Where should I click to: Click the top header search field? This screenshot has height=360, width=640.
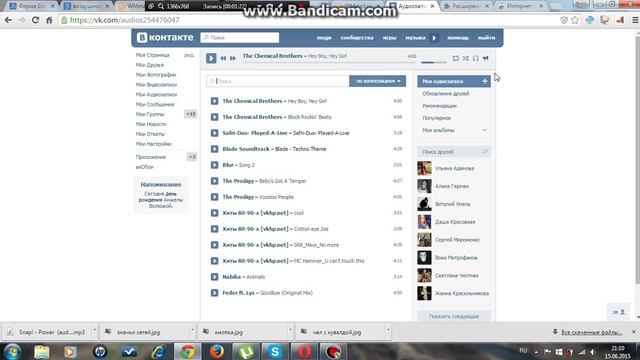240,38
